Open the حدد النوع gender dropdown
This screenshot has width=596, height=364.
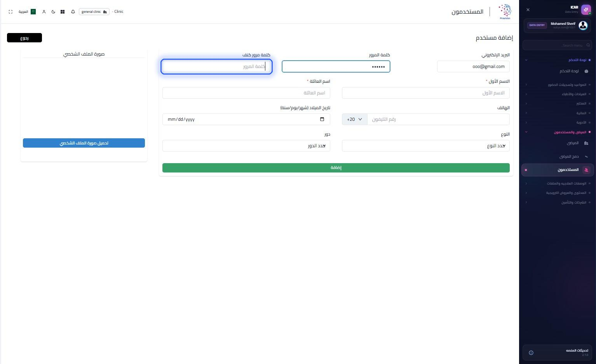[426, 146]
